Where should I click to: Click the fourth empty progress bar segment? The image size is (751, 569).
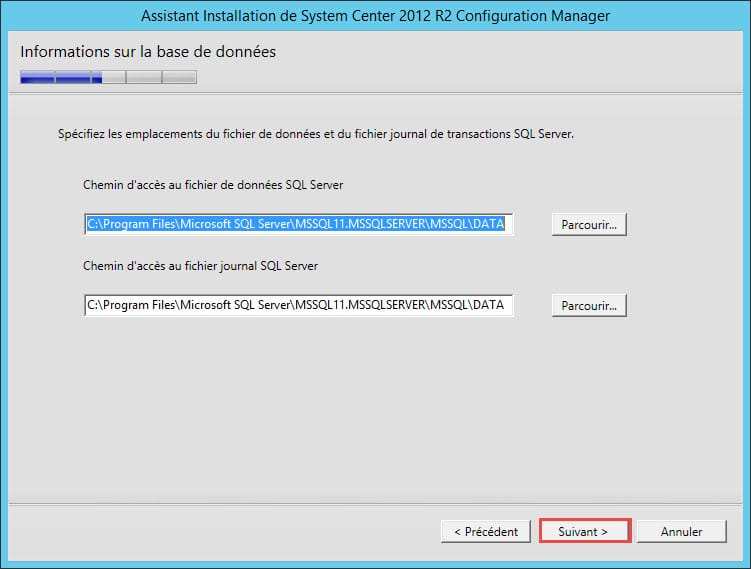(x=143, y=77)
